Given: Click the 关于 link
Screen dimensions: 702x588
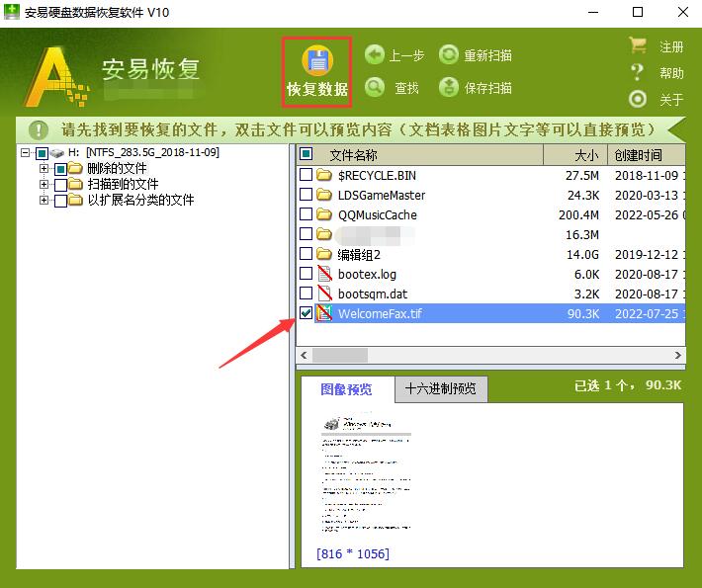Looking at the screenshot, I should (x=671, y=100).
